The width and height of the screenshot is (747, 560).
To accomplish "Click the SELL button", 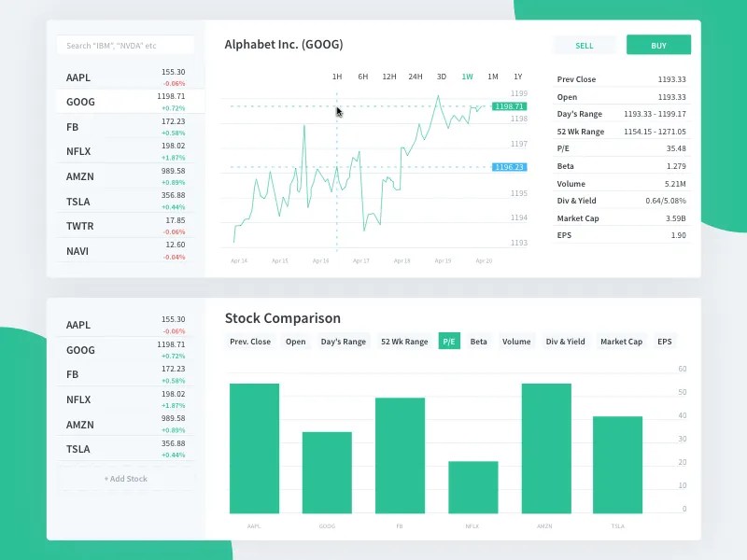I will coord(585,45).
